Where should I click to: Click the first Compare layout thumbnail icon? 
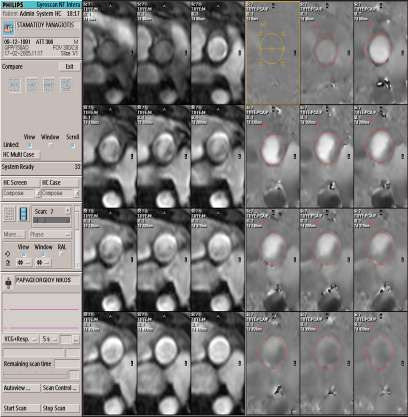[14, 86]
